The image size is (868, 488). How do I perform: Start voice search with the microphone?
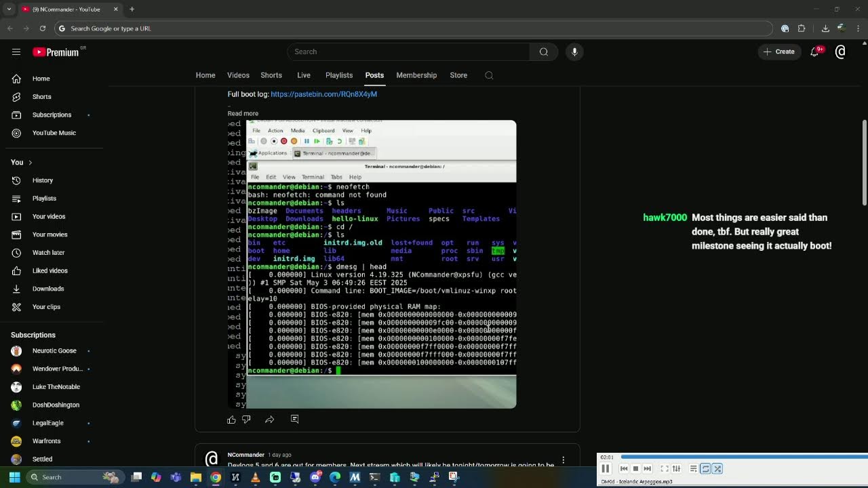click(574, 52)
